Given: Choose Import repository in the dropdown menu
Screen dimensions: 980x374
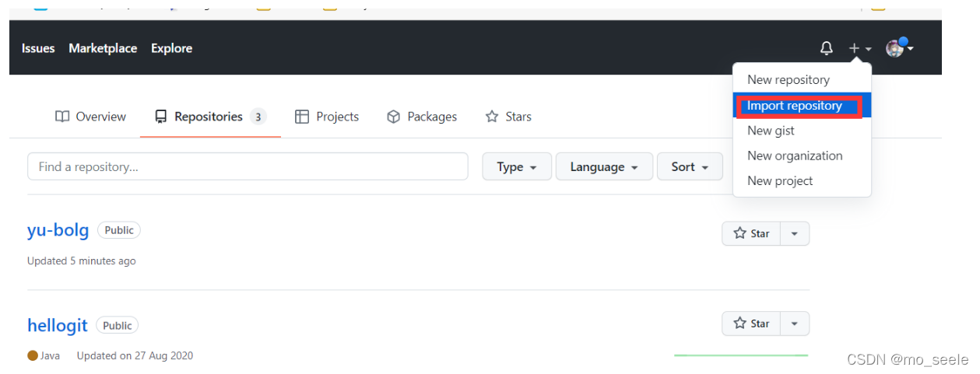Looking at the screenshot, I should point(802,105).
